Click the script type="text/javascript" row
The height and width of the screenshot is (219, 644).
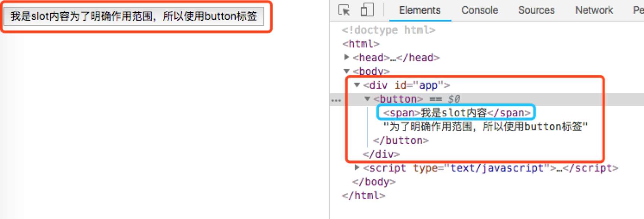pos(491,168)
